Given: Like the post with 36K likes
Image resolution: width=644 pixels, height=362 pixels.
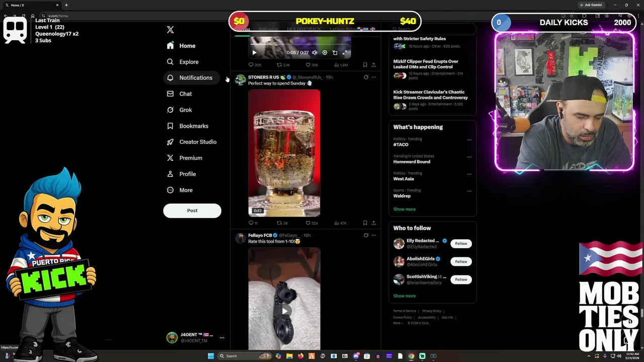Looking at the screenshot, I should click(x=312, y=65).
